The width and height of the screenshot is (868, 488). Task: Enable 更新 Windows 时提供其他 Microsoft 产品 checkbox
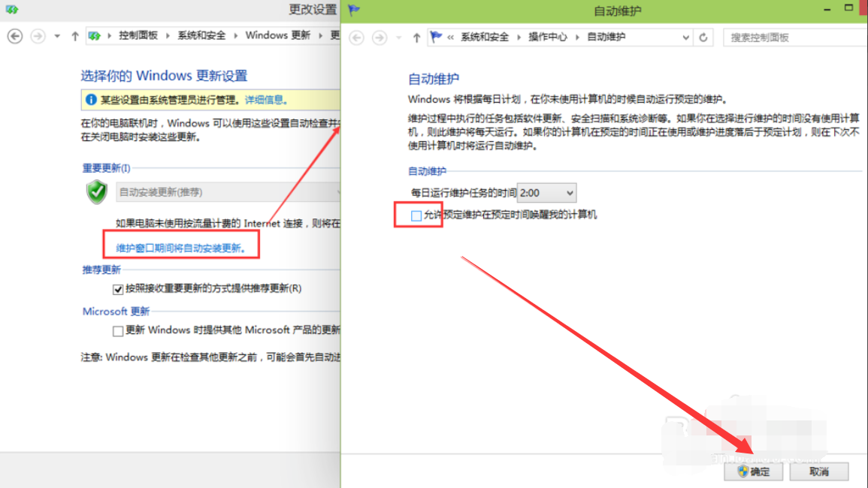[118, 330]
